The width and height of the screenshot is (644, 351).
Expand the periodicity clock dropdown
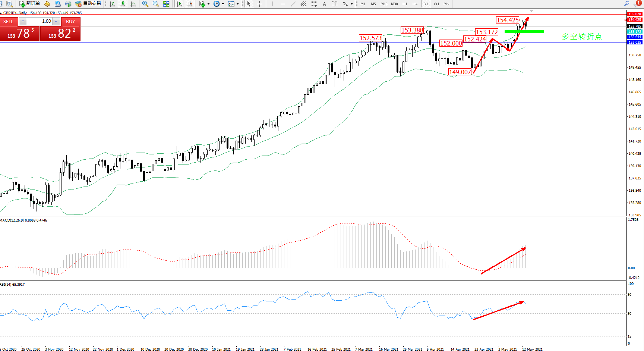[223, 4]
